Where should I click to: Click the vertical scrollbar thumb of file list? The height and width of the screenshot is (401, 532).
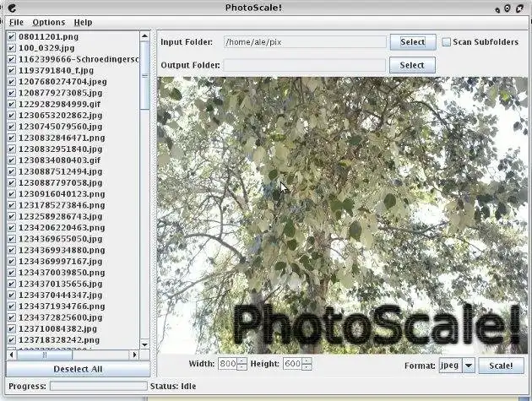click(x=145, y=75)
